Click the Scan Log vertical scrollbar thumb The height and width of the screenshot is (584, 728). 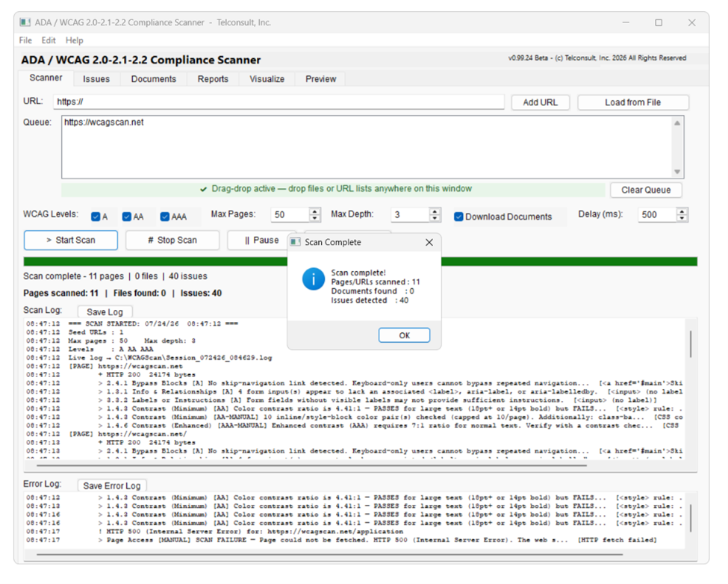tap(691, 344)
